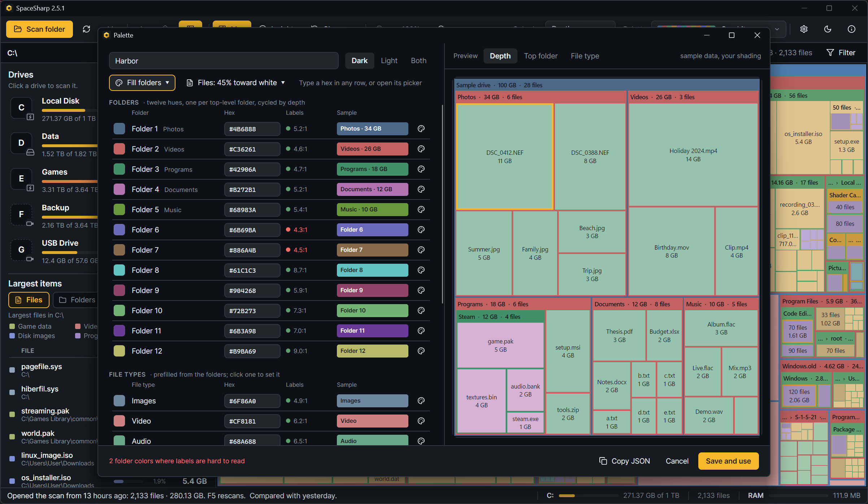Open color picker for Folder 9 row
Viewport: 868px width, 504px height.
click(421, 290)
